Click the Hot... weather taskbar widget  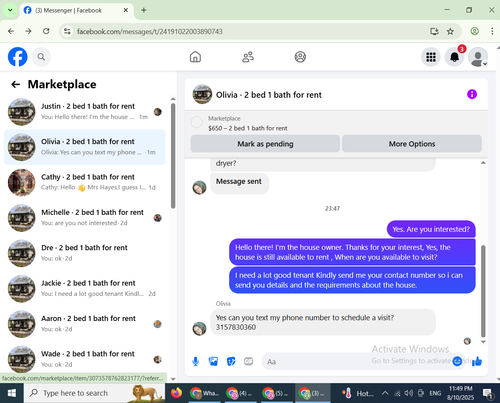click(x=357, y=393)
